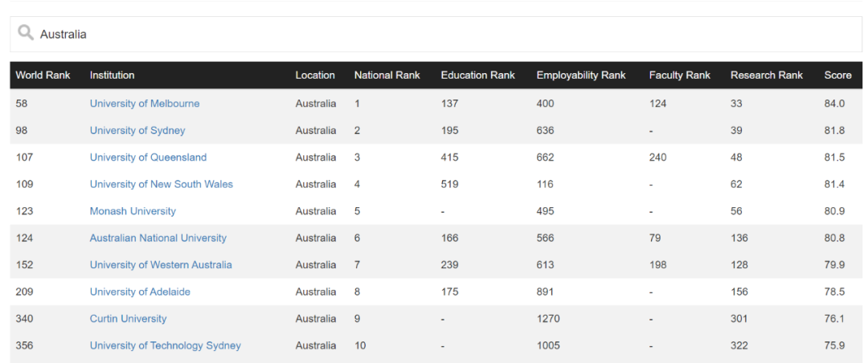Select world rank value 356
This screenshot has height=363, width=868.
[x=24, y=345]
